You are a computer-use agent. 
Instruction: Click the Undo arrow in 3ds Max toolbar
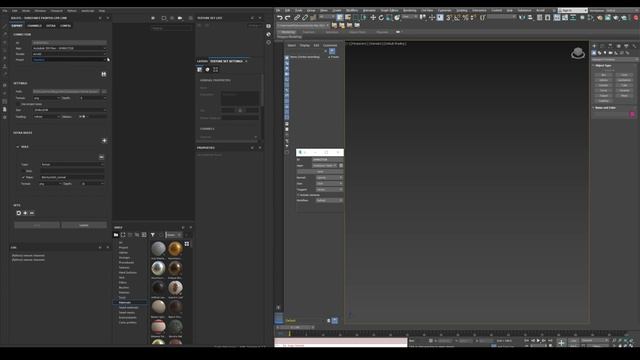[x=280, y=18]
